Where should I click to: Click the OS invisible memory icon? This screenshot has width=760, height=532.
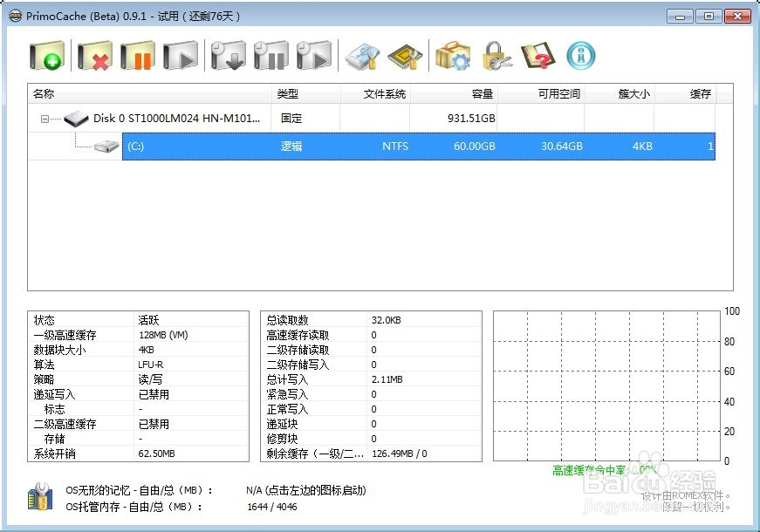40,496
